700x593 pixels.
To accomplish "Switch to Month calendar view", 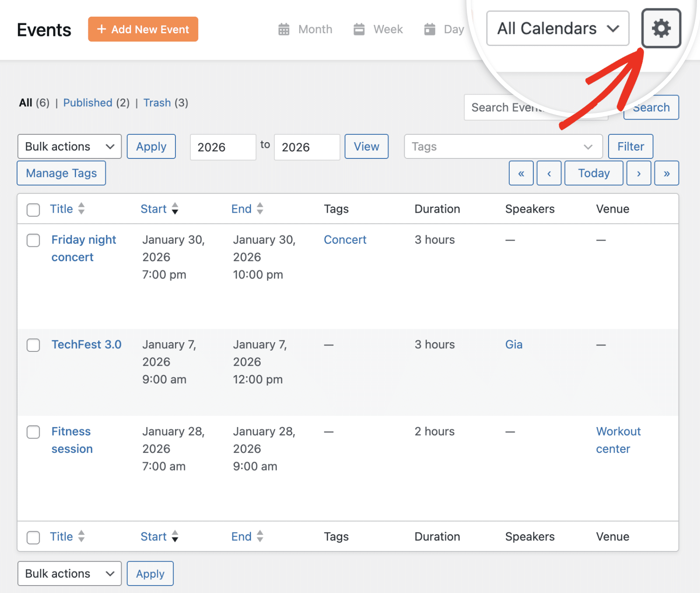I will click(x=305, y=29).
